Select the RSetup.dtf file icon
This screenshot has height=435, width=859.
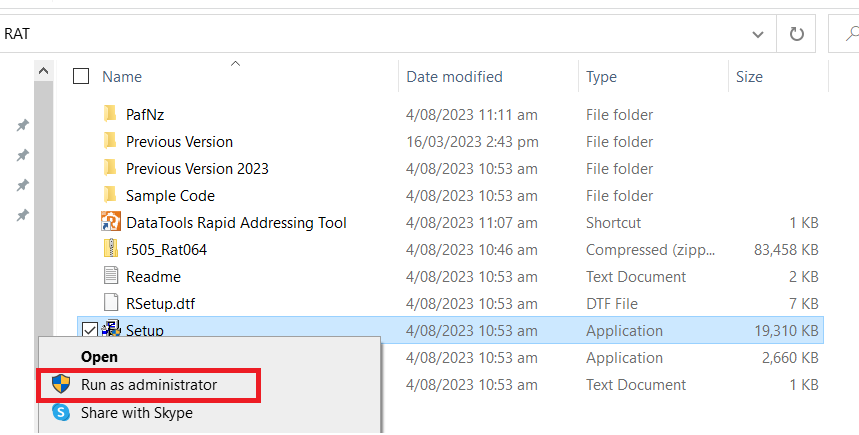click(x=111, y=302)
